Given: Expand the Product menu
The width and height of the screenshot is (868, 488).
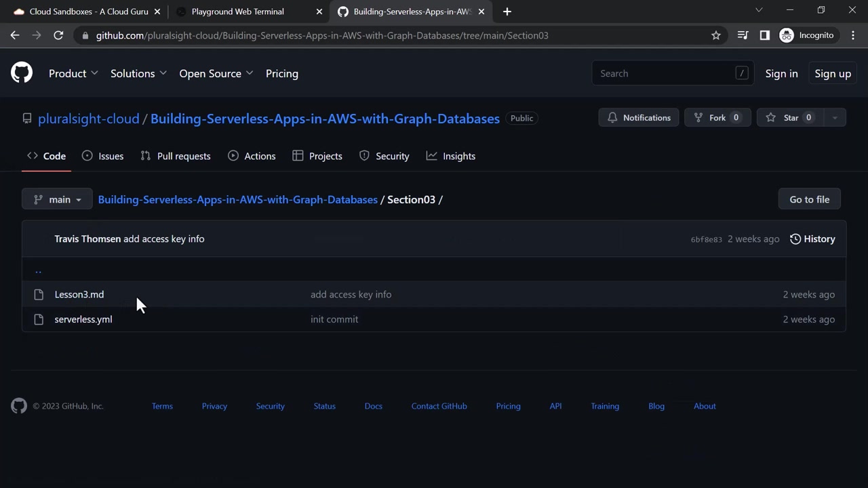Looking at the screenshot, I should [73, 73].
